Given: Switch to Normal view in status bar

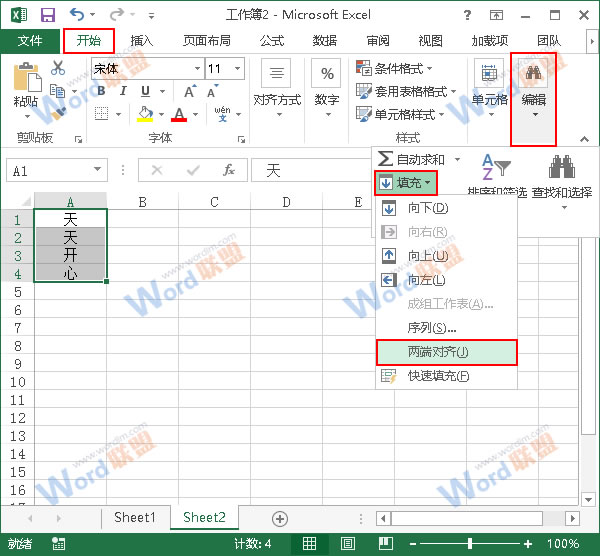Looking at the screenshot, I should (309, 544).
